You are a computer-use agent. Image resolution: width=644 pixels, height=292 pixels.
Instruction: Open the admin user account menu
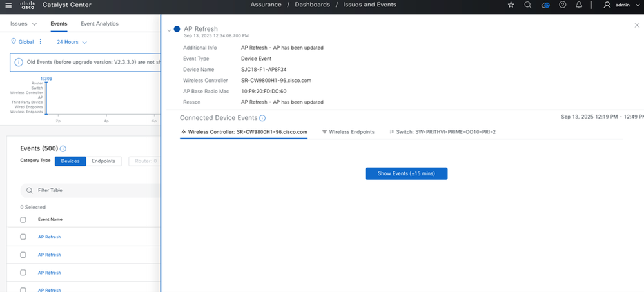pos(623,5)
